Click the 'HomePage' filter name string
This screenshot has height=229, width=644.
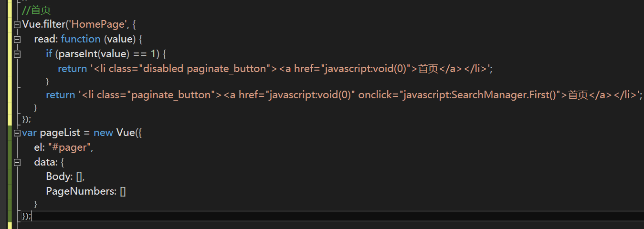click(x=95, y=24)
